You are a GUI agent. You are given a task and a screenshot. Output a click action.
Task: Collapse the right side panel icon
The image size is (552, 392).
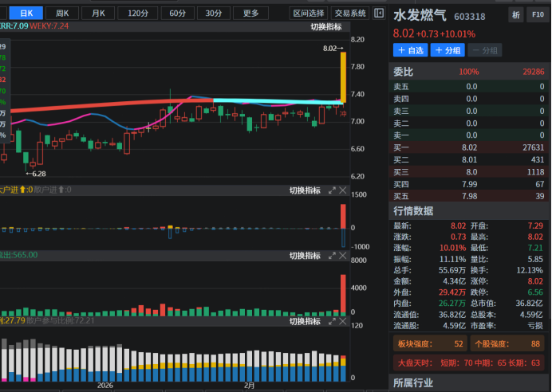pyautogui.click(x=379, y=13)
